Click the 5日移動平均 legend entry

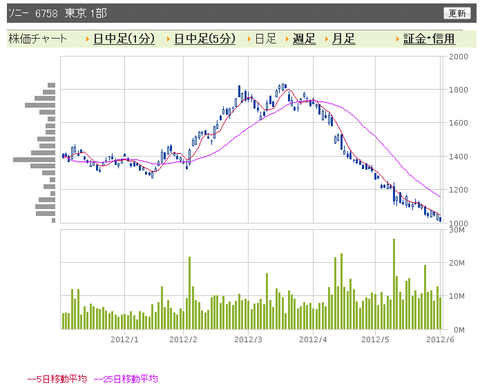pos(57,379)
